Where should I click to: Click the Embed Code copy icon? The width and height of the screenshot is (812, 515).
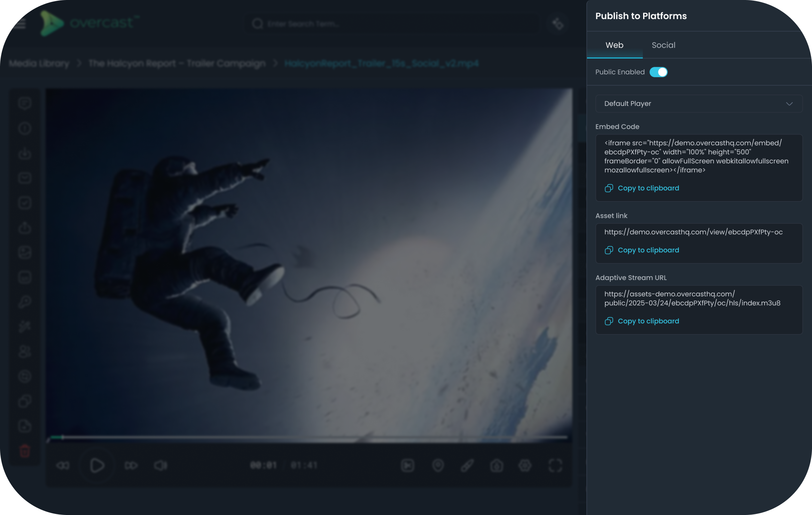pyautogui.click(x=609, y=188)
